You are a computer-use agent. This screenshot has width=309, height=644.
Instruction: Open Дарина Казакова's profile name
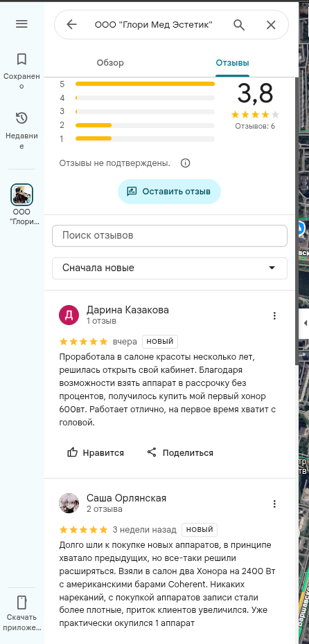click(x=127, y=310)
